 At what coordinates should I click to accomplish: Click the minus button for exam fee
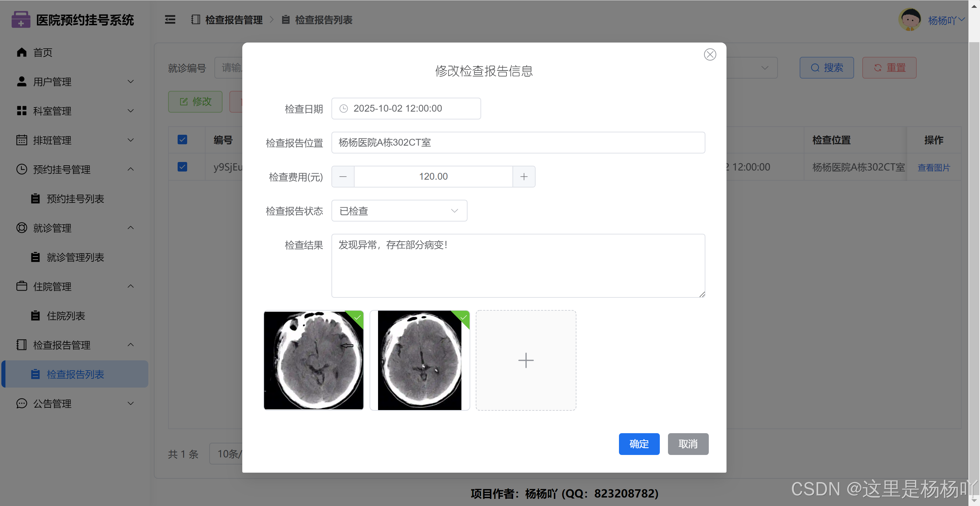(x=343, y=177)
